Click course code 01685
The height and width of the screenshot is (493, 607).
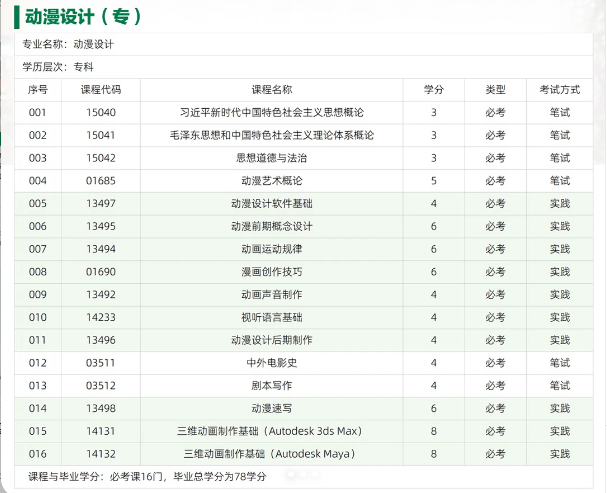(x=101, y=181)
